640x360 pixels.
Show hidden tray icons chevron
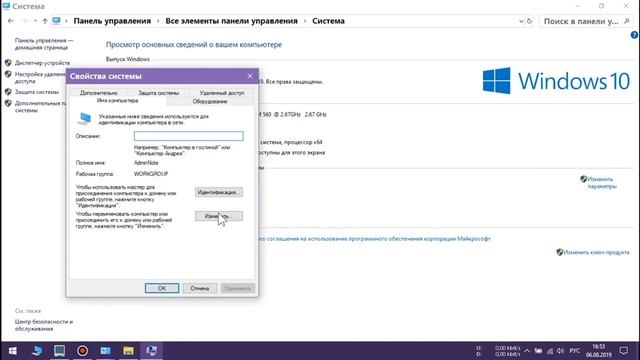[x=527, y=351]
